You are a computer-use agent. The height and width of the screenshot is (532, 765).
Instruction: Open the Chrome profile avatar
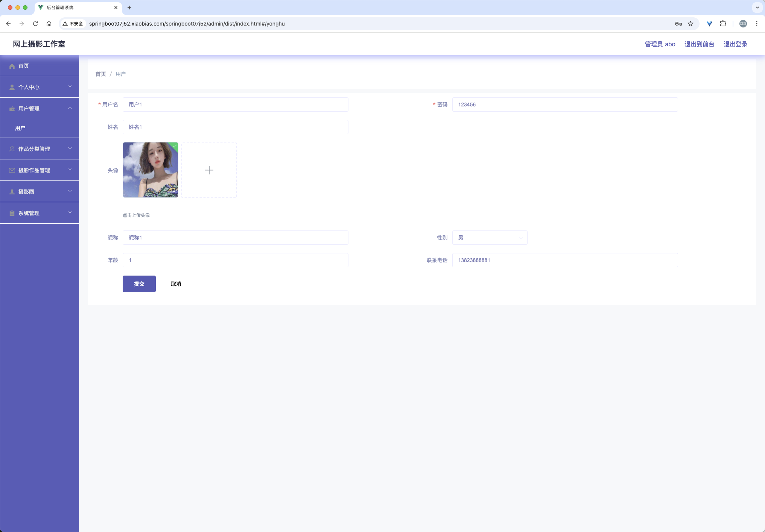743,24
